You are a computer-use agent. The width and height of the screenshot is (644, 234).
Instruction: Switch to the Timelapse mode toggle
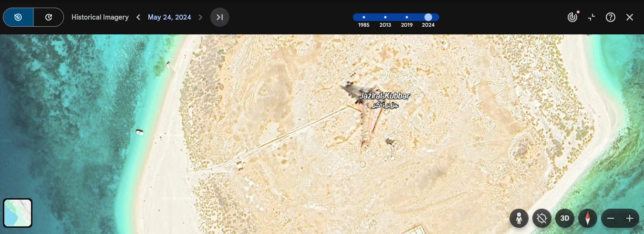(49, 17)
